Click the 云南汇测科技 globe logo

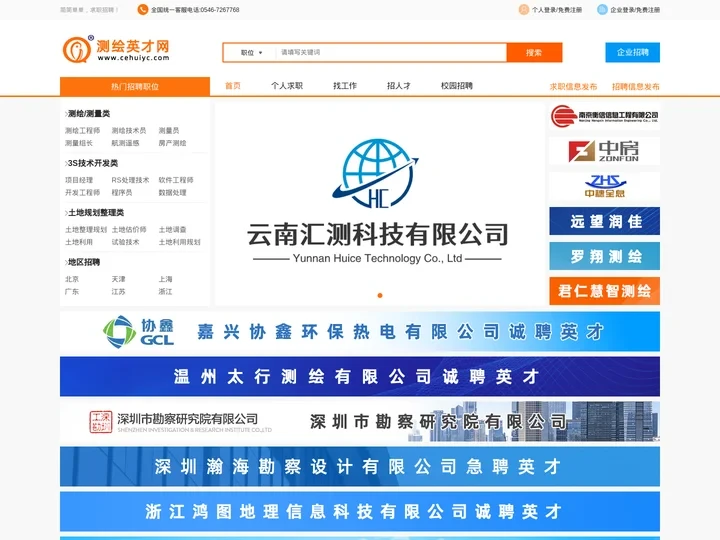pos(376,174)
